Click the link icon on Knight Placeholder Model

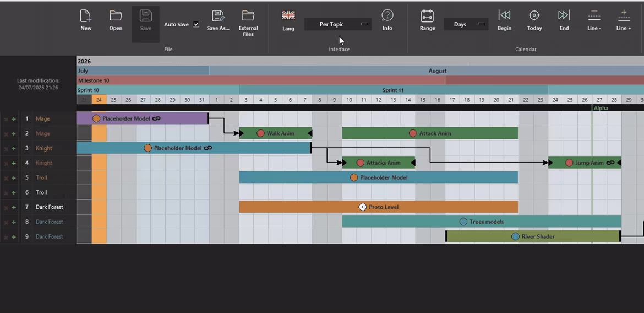coord(208,148)
